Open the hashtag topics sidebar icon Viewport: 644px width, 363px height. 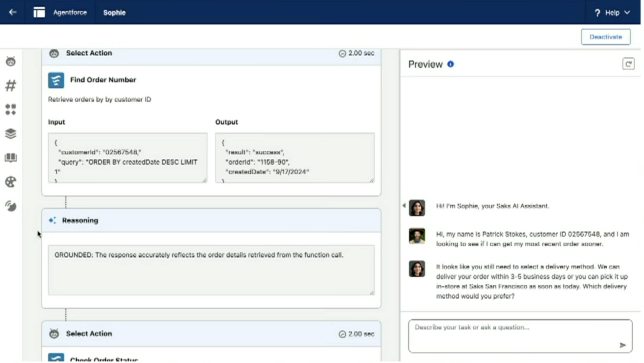pyautogui.click(x=10, y=86)
